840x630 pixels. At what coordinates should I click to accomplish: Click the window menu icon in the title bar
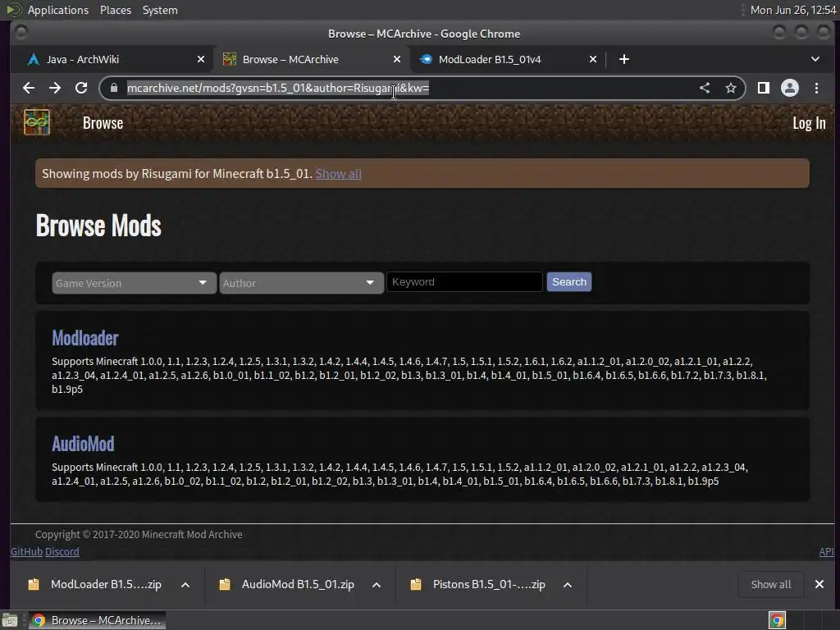tap(21, 33)
